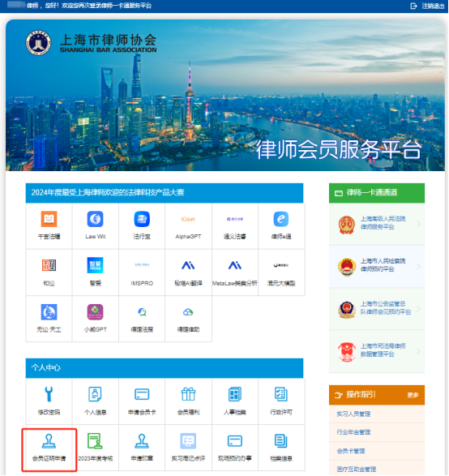Open the 律师e通 icon
Viewport: 449px width, 476px height.
281,219
